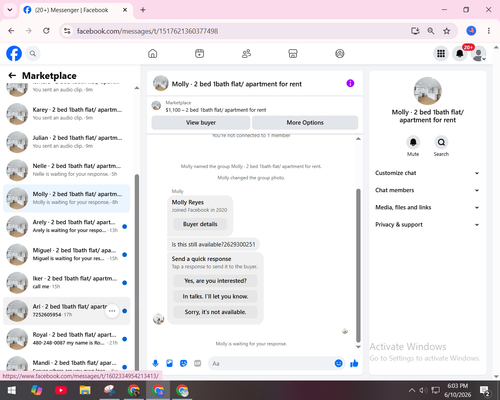
Task: Open the Iker "call me" conversation
Action: [x=67, y=283]
